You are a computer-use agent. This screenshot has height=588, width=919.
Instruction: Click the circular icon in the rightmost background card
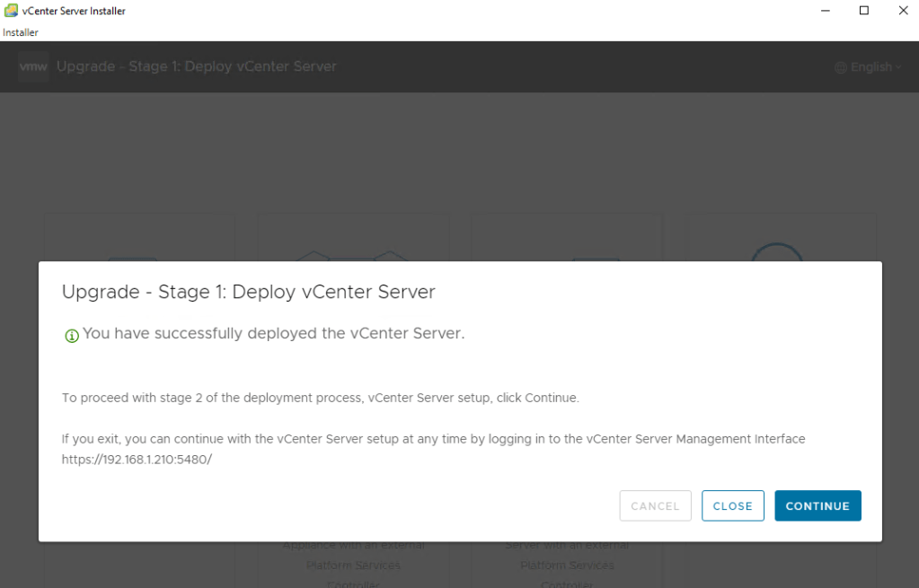pyautogui.click(x=776, y=253)
